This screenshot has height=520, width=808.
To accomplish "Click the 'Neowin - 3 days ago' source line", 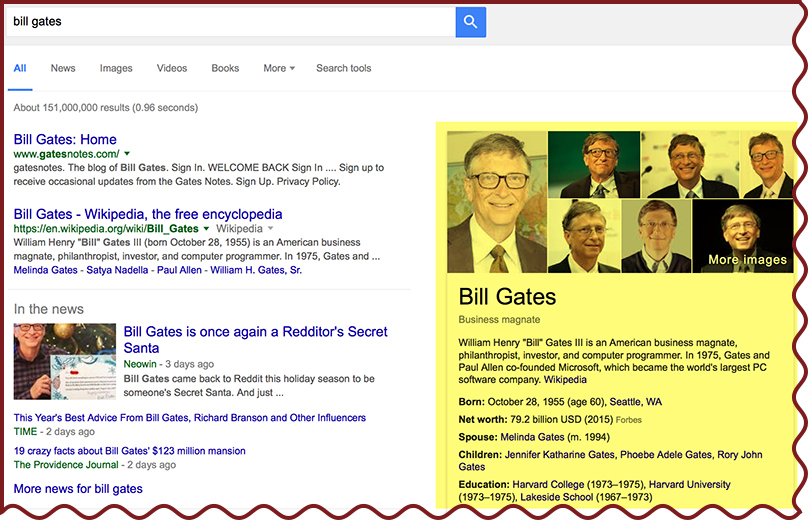I will (x=169, y=364).
